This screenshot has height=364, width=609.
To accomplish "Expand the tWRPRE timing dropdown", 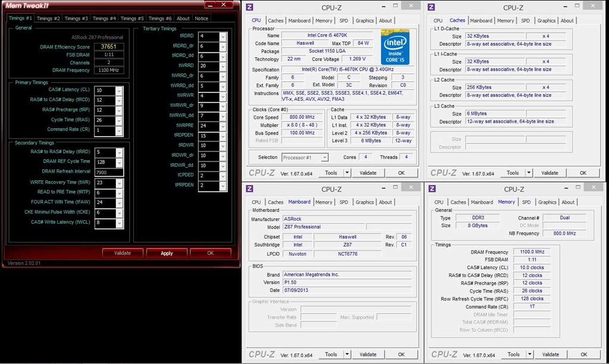I will click(223, 125).
